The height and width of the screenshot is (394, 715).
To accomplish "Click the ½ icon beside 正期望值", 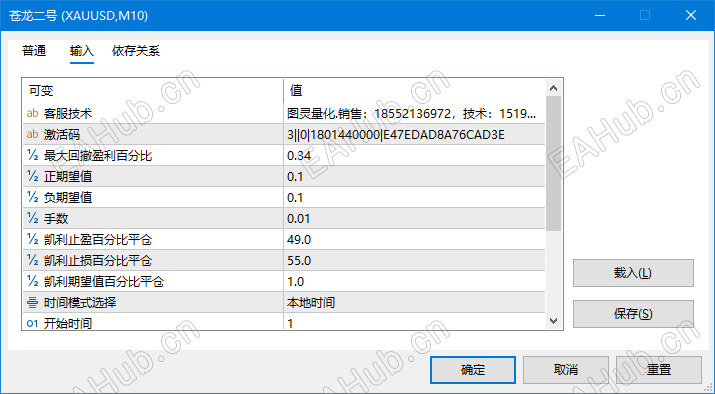I will 32,176.
